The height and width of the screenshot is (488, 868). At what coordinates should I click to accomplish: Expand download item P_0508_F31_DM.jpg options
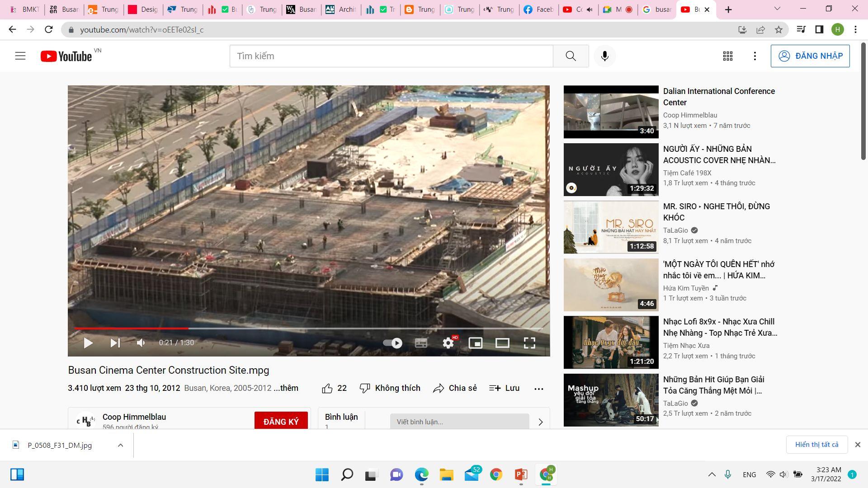[120, 445]
